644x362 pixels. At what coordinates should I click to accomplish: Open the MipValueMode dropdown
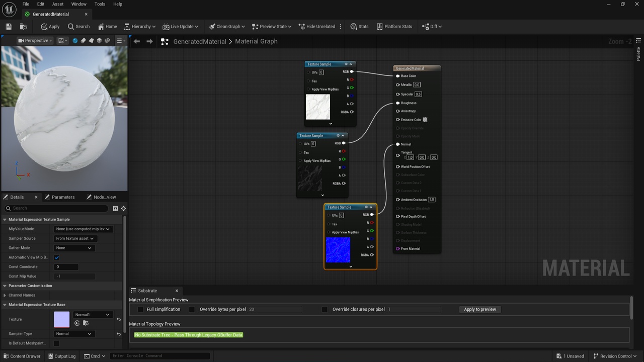pos(83,229)
